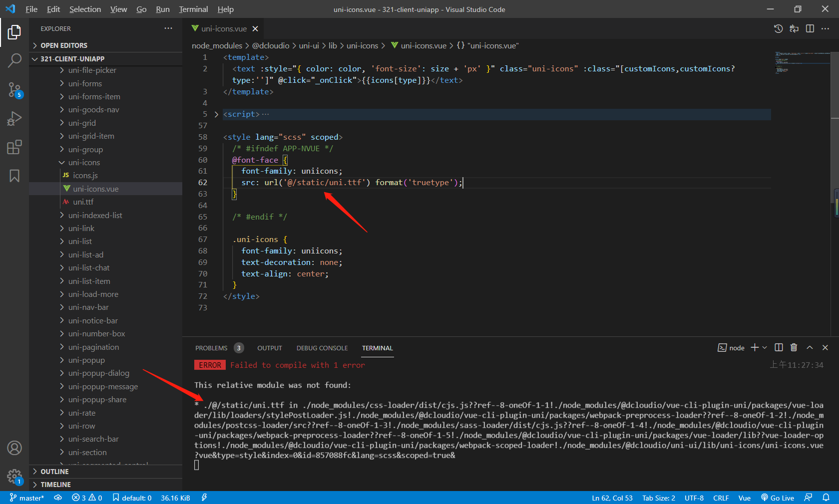
Task: Unfold the collapsed script block at line 5
Action: tap(216, 114)
